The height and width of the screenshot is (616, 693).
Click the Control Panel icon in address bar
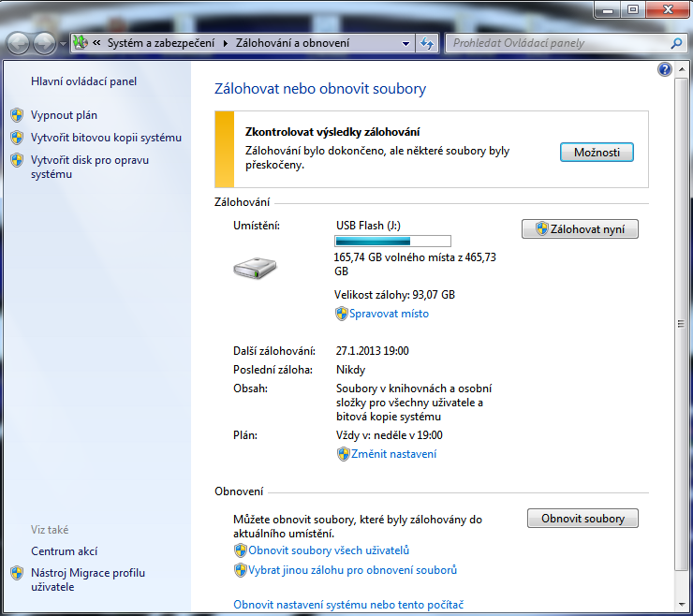point(81,43)
